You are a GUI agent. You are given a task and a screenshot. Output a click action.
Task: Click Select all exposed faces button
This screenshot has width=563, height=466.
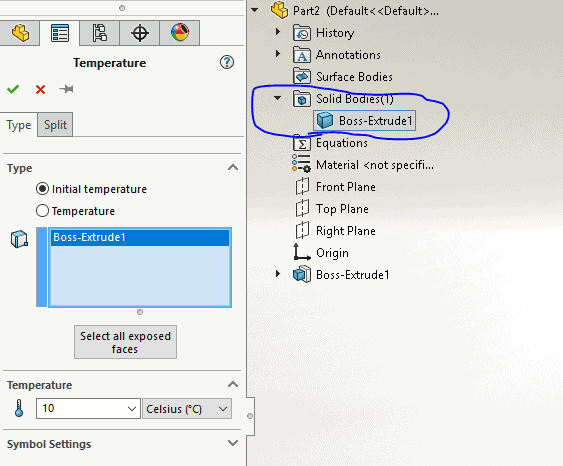[x=125, y=342]
